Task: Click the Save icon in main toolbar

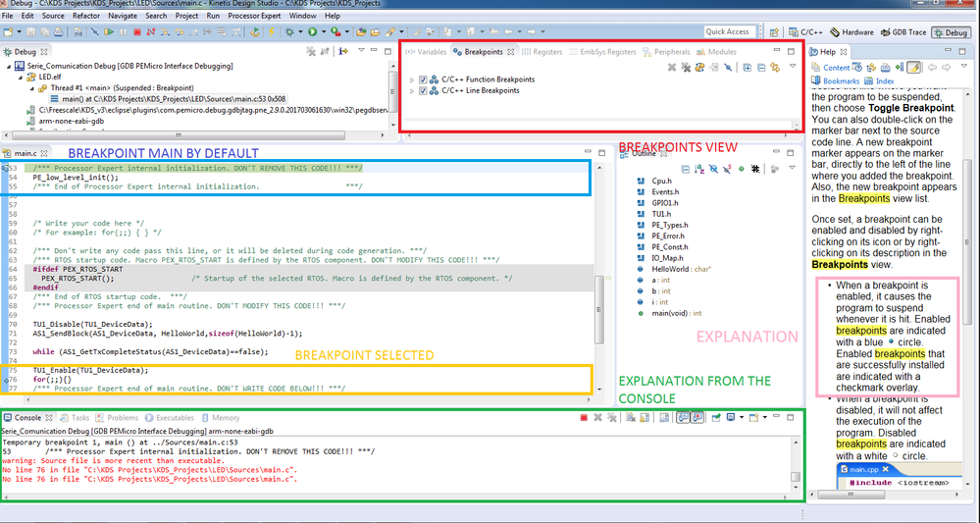Action: 30,31
